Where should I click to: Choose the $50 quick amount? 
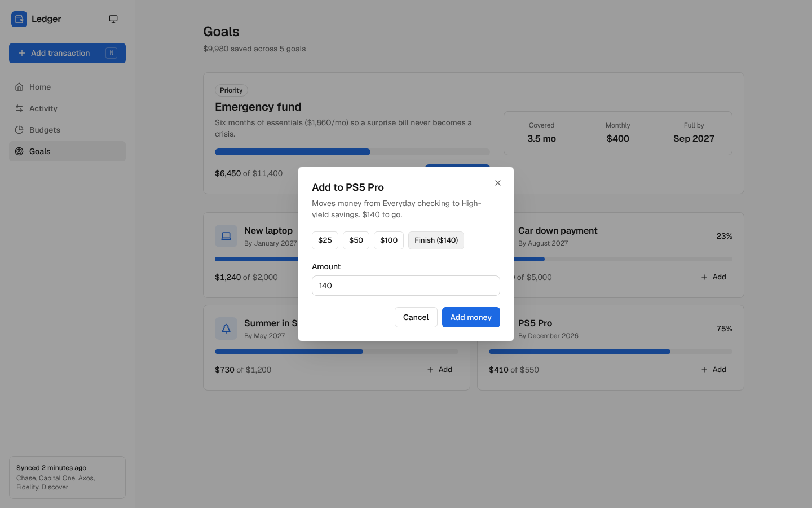point(356,240)
